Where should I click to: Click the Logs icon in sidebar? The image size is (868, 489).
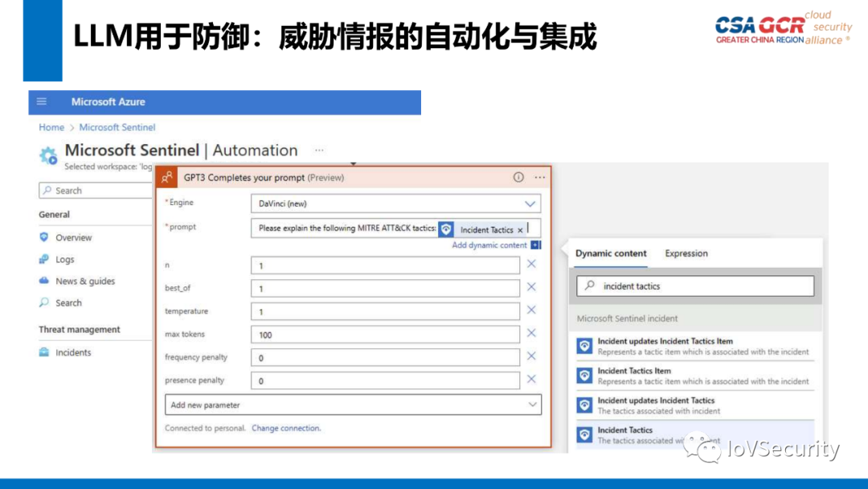click(43, 259)
